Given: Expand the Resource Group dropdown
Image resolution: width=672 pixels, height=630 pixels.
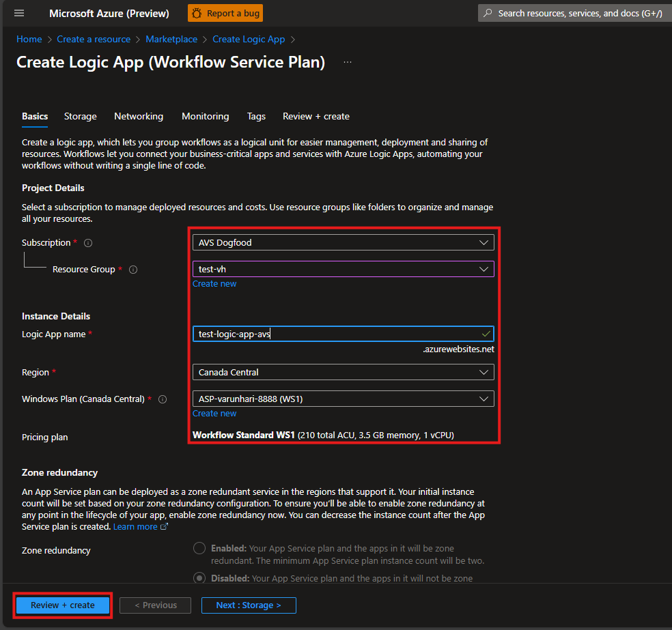Looking at the screenshot, I should point(343,269).
